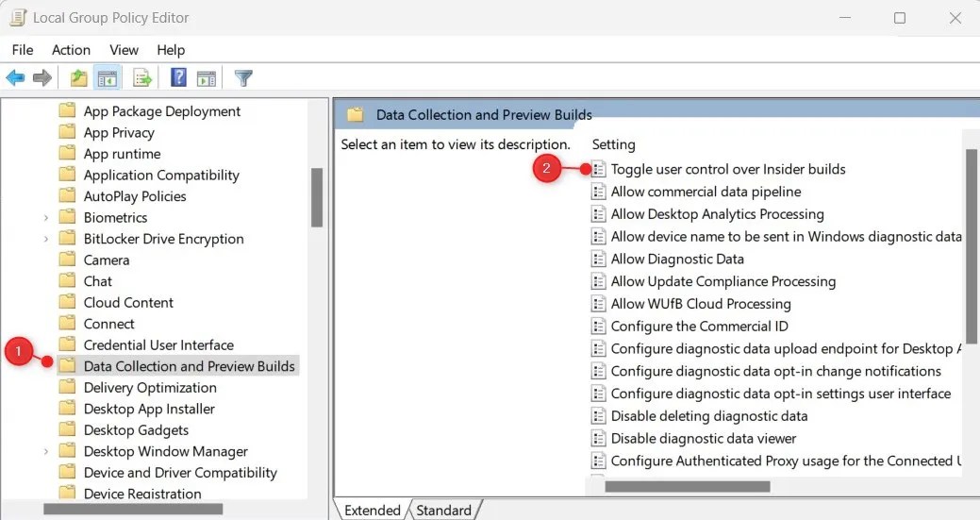
Task: Select Allow Update Compliance Processing policy
Action: pyautogui.click(x=723, y=282)
